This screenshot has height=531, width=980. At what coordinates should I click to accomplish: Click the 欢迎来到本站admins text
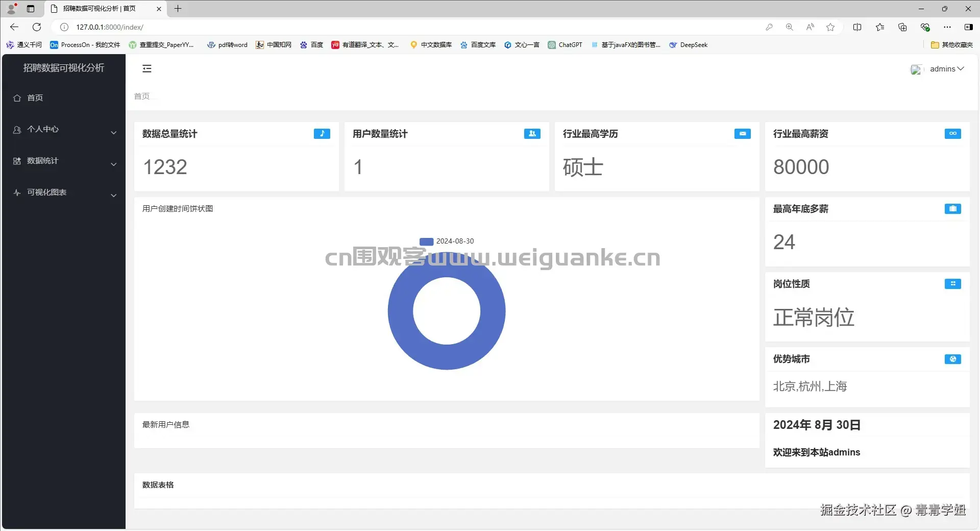coord(816,452)
